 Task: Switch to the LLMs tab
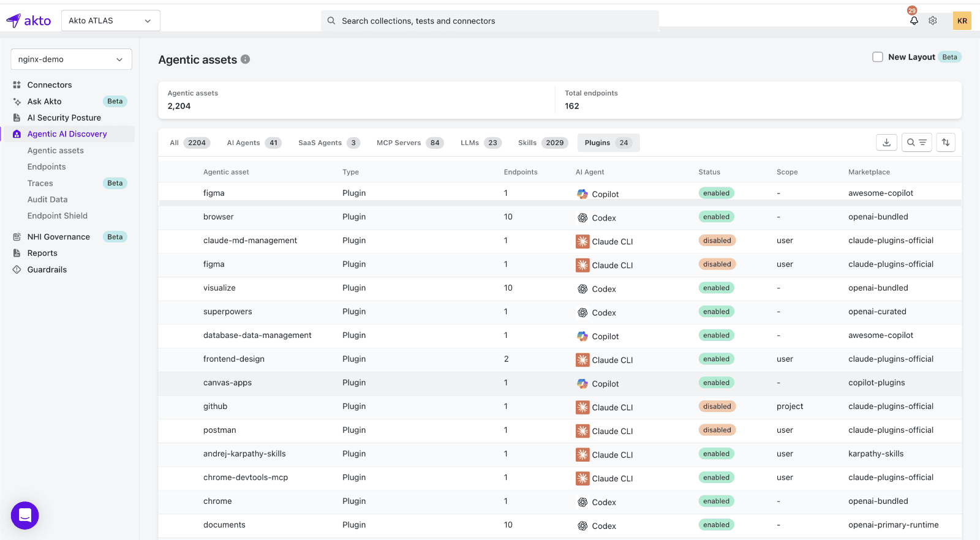coord(481,143)
